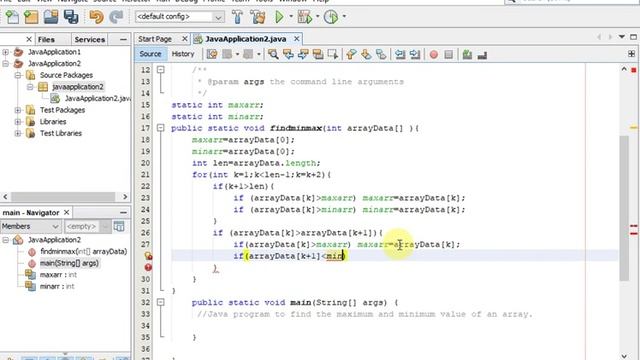Click Find Previous Occurrence icon
The height and width of the screenshot is (360, 640).
288,54
